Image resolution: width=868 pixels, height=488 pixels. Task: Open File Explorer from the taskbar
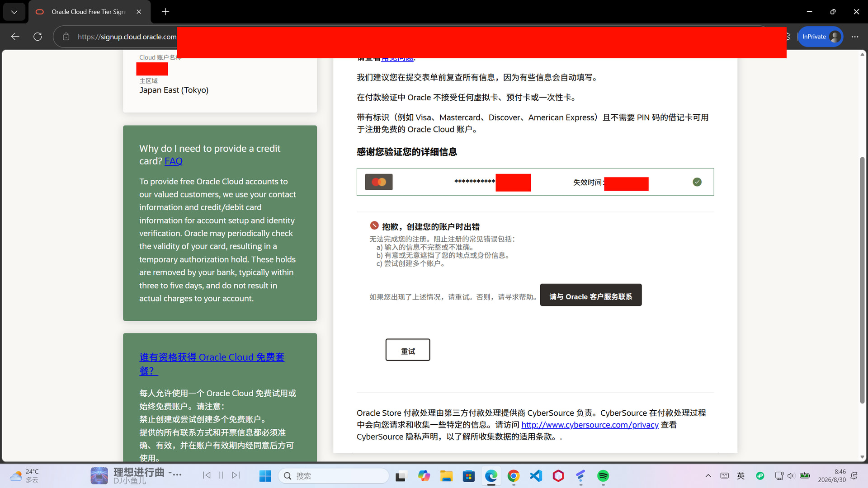click(446, 476)
